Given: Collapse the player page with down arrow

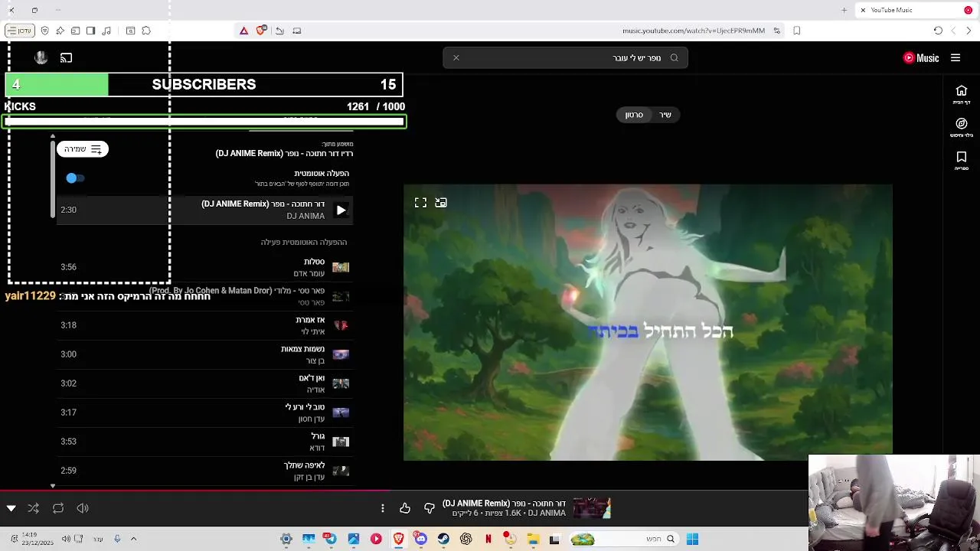Looking at the screenshot, I should point(11,508).
